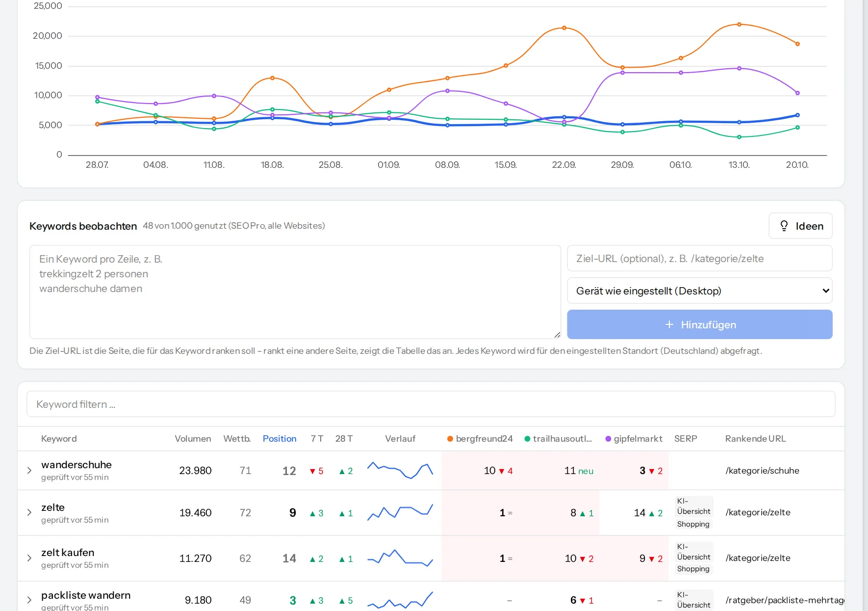Click the 7 T column header
This screenshot has width=868, height=611.
pos(317,439)
